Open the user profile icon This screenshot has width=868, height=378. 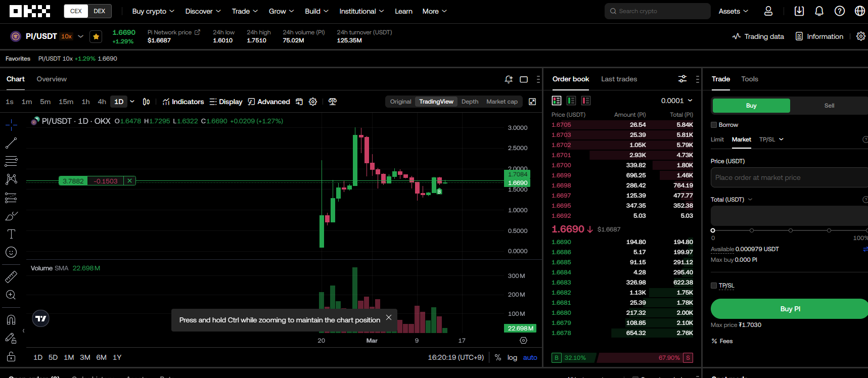pyautogui.click(x=768, y=11)
